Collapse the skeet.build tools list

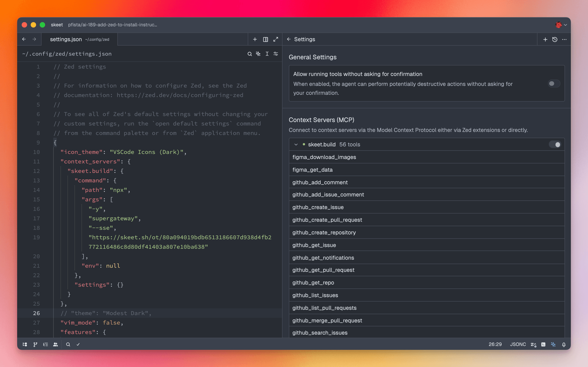[296, 144]
